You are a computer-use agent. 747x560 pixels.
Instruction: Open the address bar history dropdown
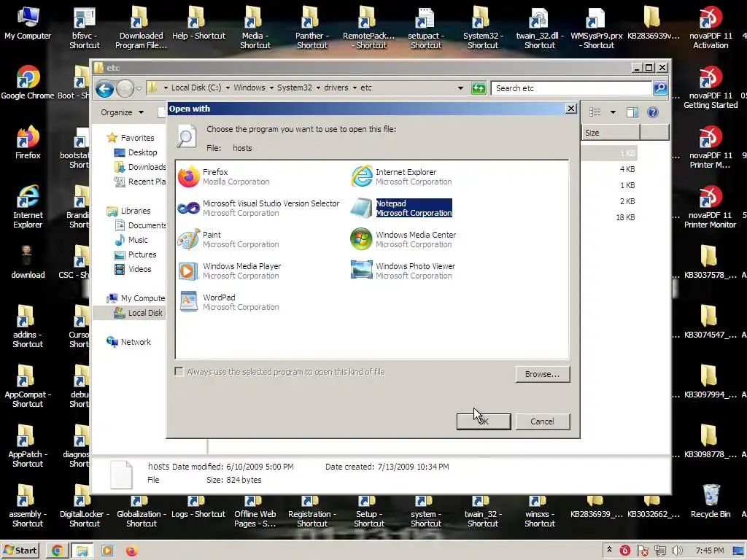(460, 88)
